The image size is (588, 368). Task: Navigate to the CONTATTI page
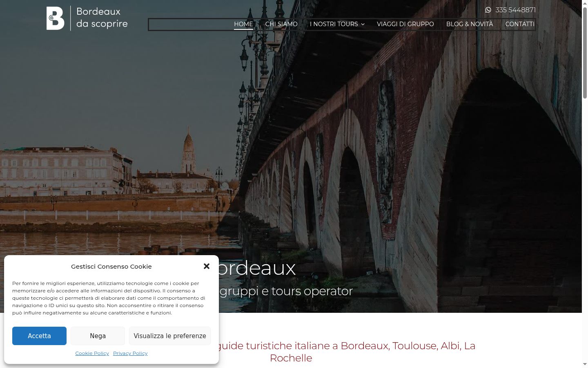coord(520,24)
